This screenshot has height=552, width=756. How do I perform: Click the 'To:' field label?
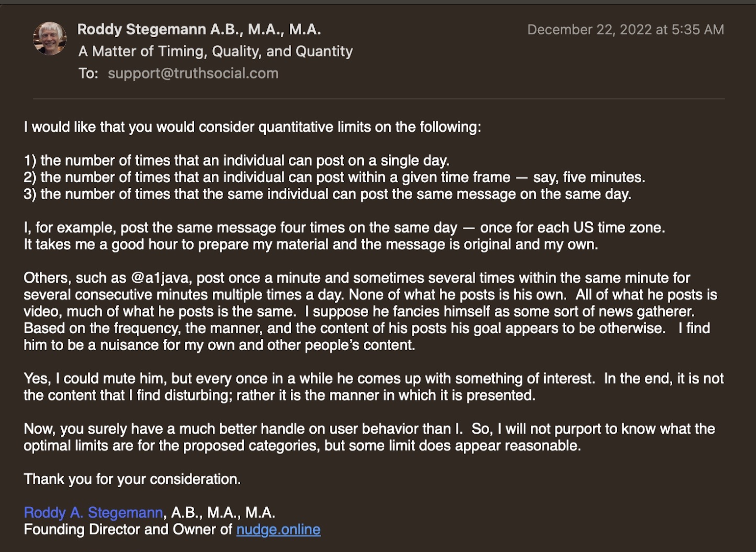pyautogui.click(x=88, y=74)
